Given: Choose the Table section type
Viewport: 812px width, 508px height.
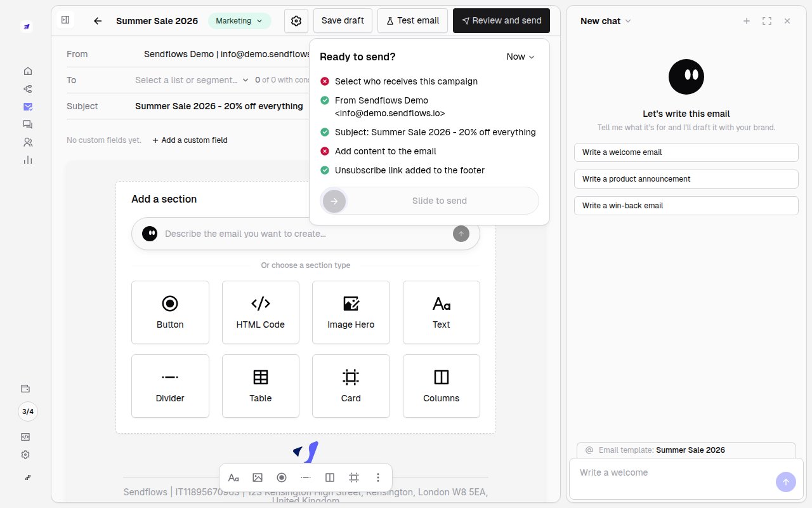Looking at the screenshot, I should (x=261, y=386).
